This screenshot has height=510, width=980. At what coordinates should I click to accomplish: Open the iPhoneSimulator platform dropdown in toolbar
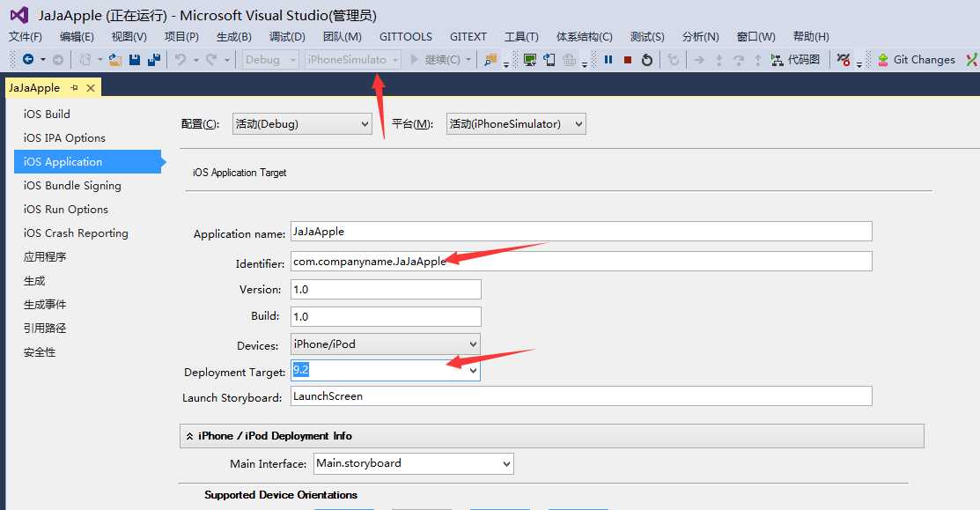pyautogui.click(x=352, y=59)
